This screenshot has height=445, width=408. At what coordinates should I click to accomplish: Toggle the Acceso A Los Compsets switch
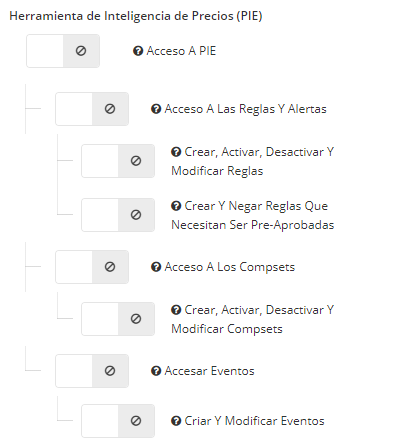pyautogui.click(x=92, y=267)
